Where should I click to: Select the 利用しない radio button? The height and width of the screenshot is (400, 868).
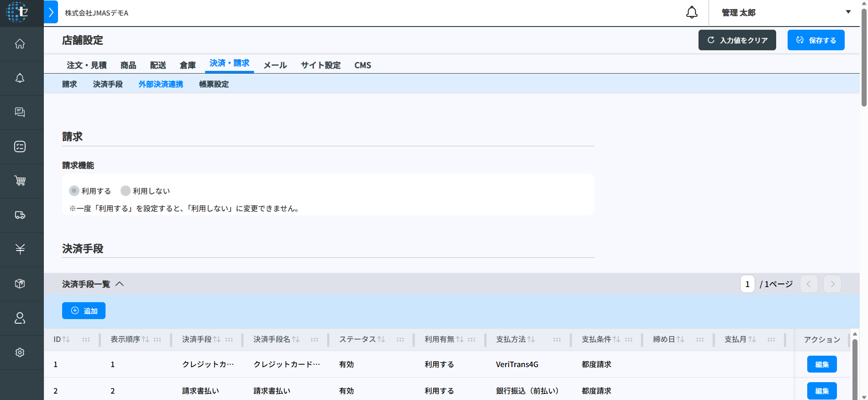pos(126,191)
